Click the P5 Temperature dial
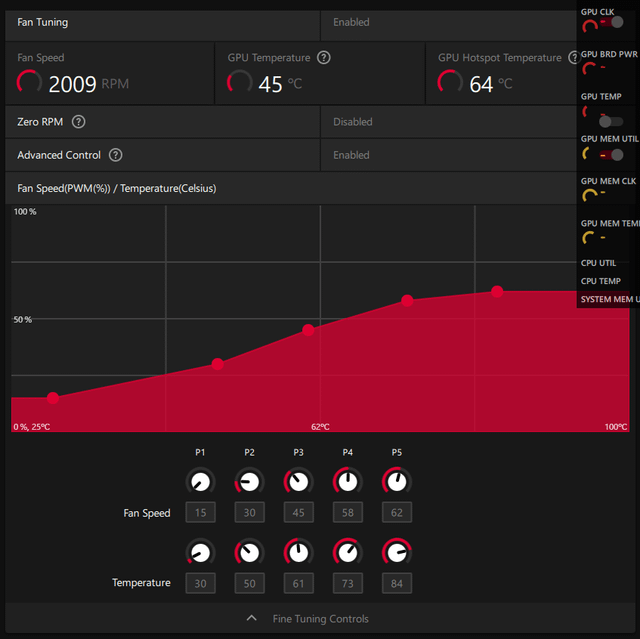640x639 pixels. (397, 553)
